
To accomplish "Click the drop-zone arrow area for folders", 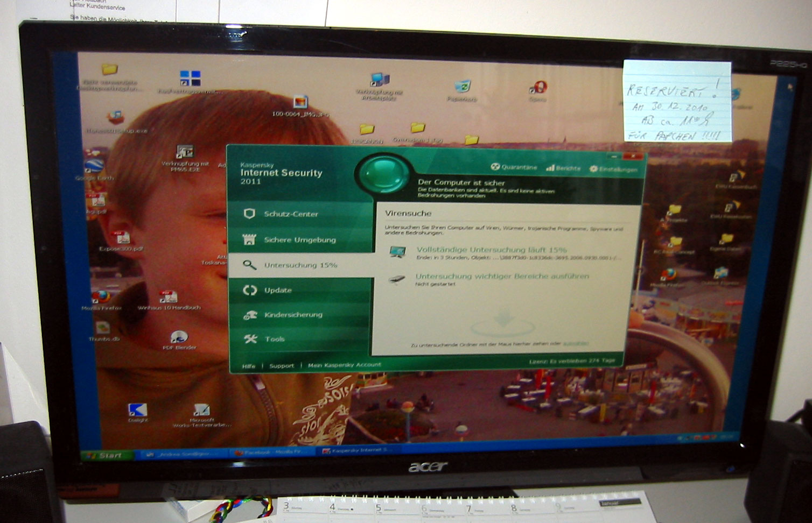I will point(502,323).
